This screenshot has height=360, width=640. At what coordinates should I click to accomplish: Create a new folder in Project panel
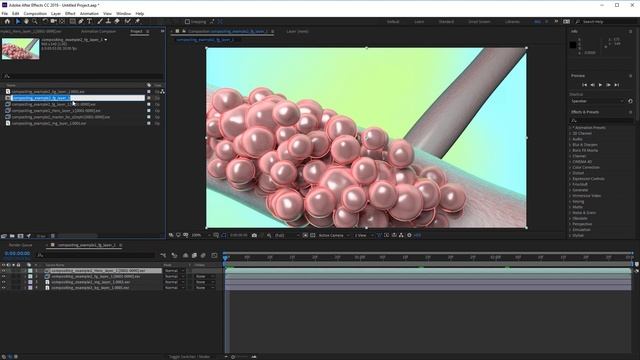[x=12, y=236]
